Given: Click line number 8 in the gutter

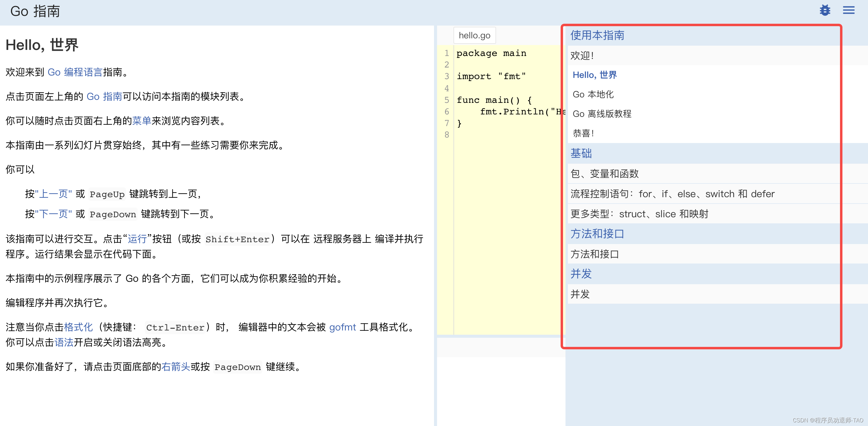Looking at the screenshot, I should [x=446, y=135].
